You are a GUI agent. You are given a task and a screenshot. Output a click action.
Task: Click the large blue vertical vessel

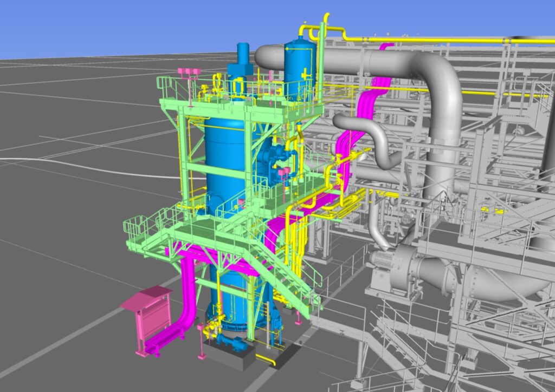pos(223,157)
